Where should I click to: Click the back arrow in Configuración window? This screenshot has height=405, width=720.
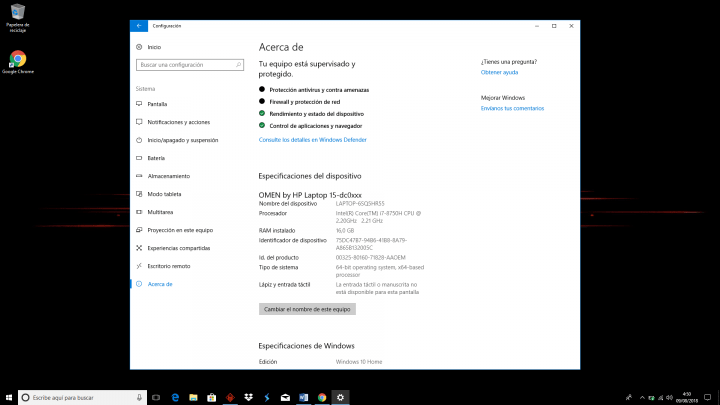pyautogui.click(x=139, y=26)
